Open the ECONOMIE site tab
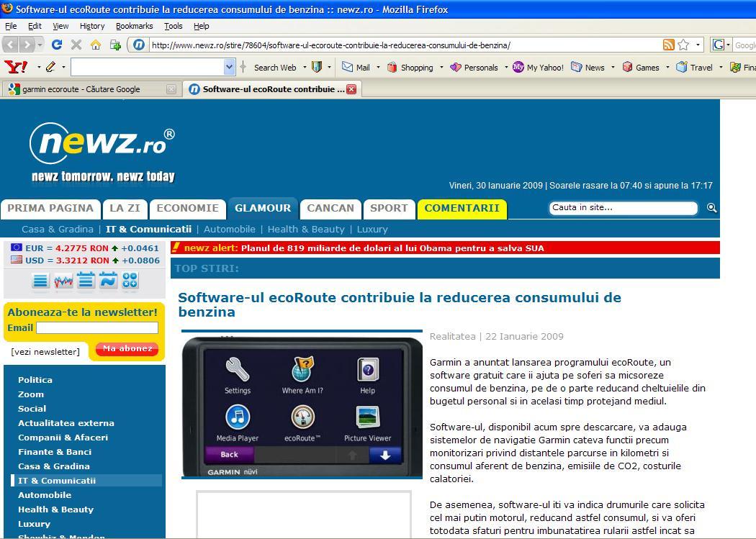Screen dimensions: 756x539 point(187,208)
